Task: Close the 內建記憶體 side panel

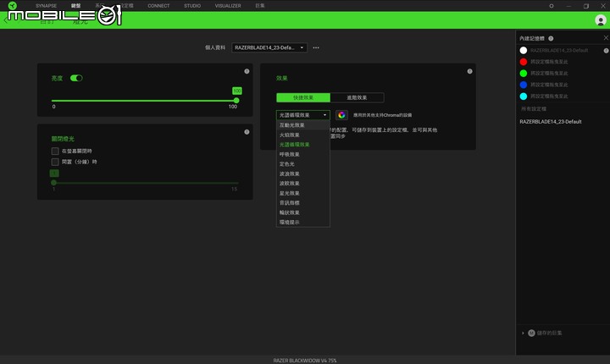Action: click(606, 38)
